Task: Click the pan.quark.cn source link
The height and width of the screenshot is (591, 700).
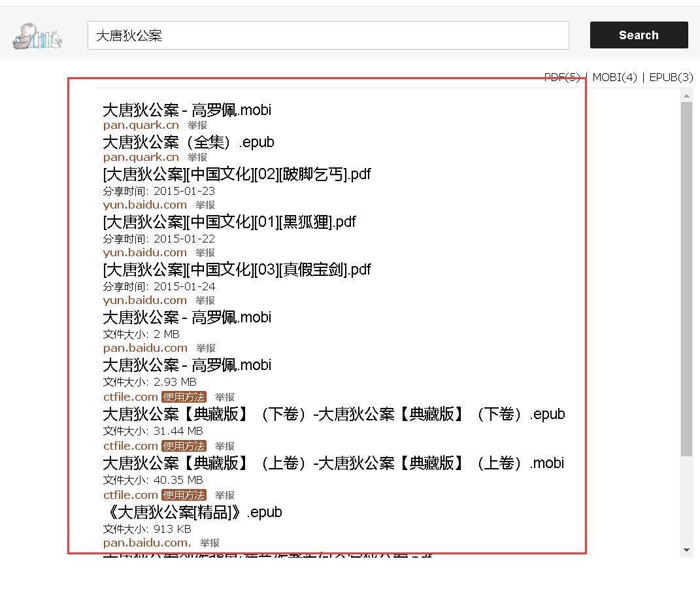Action: point(141,125)
